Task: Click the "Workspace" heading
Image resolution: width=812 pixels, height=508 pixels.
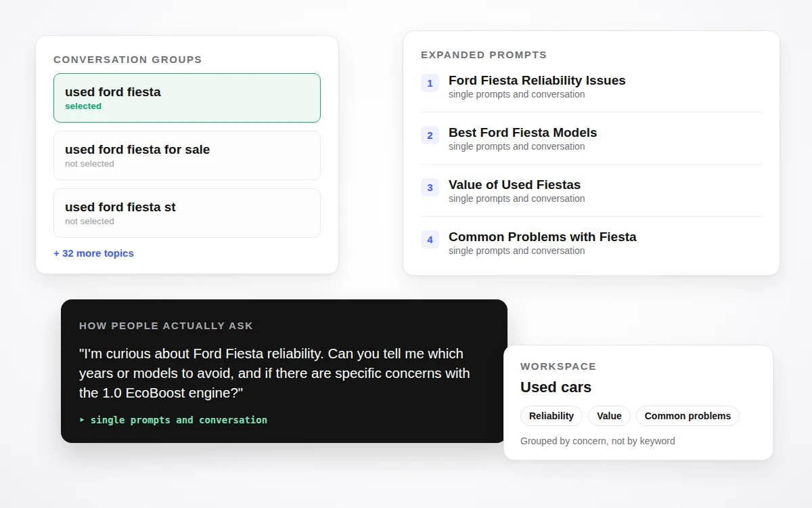Action: click(x=558, y=366)
